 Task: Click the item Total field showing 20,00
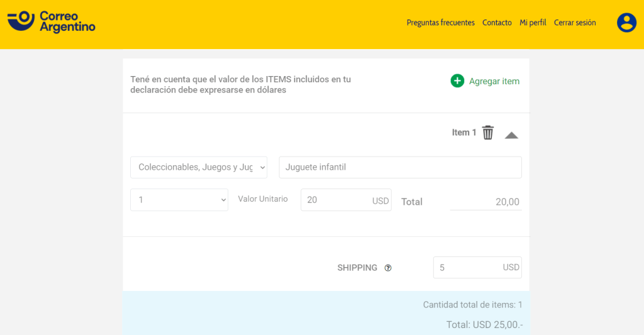coord(486,202)
